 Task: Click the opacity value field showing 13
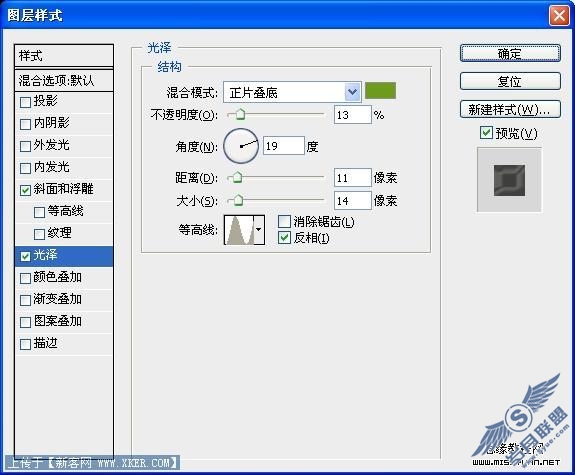(352, 115)
